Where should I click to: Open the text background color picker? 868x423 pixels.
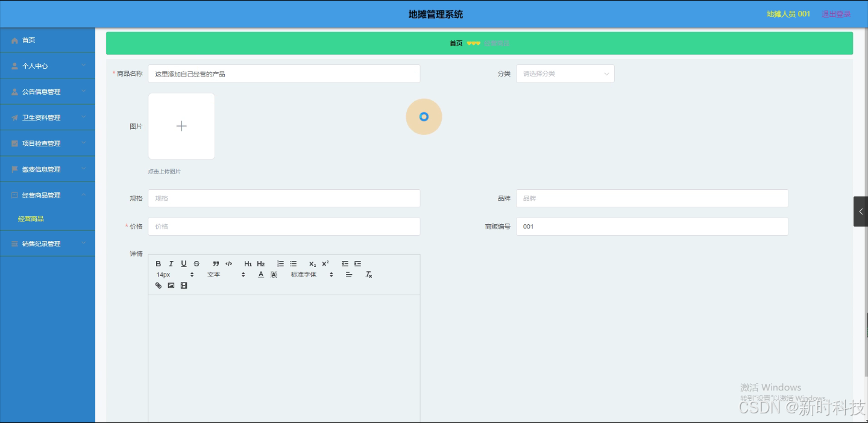tap(274, 275)
